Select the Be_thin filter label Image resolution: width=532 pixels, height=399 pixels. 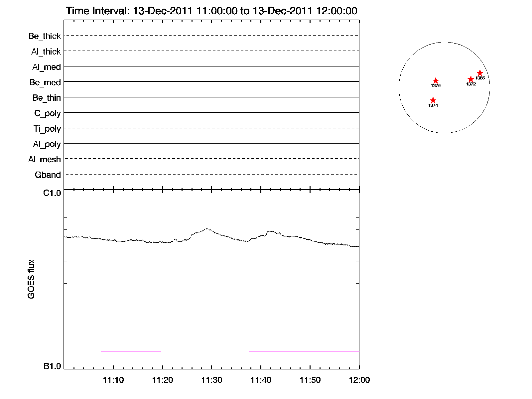(47, 98)
